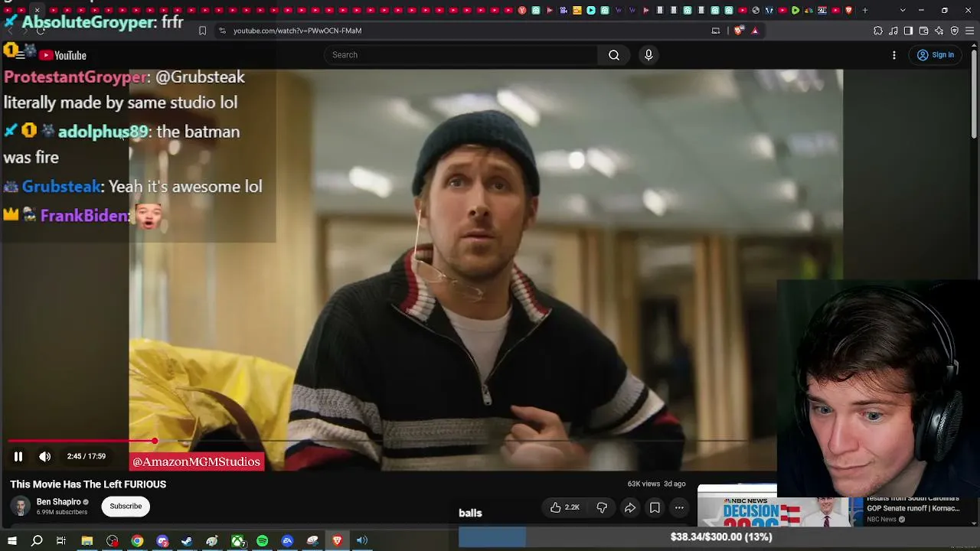
Task: Open Spotify from taskbar
Action: [x=263, y=541]
